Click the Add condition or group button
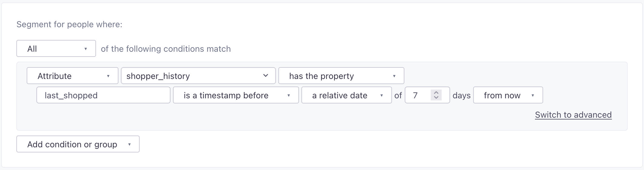The image size is (644, 170). pos(78,144)
